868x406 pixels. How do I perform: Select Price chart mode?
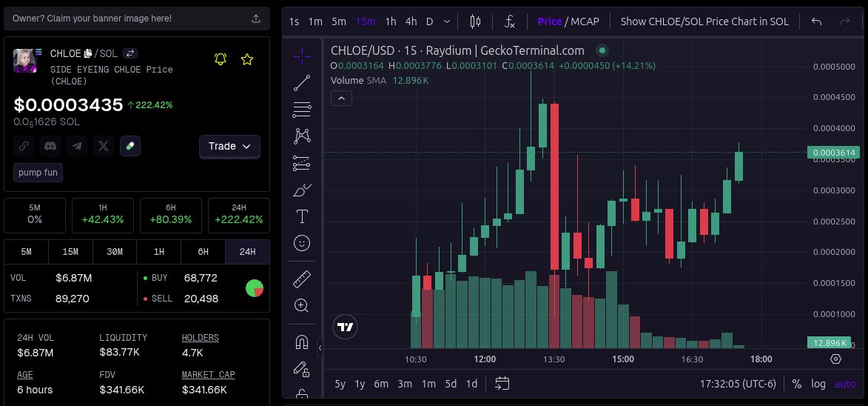click(x=549, y=21)
